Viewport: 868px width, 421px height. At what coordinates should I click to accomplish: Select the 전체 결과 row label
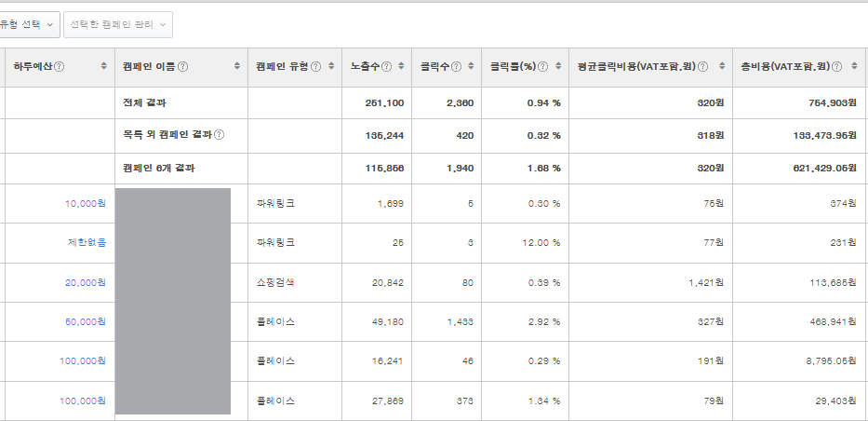[x=144, y=103]
